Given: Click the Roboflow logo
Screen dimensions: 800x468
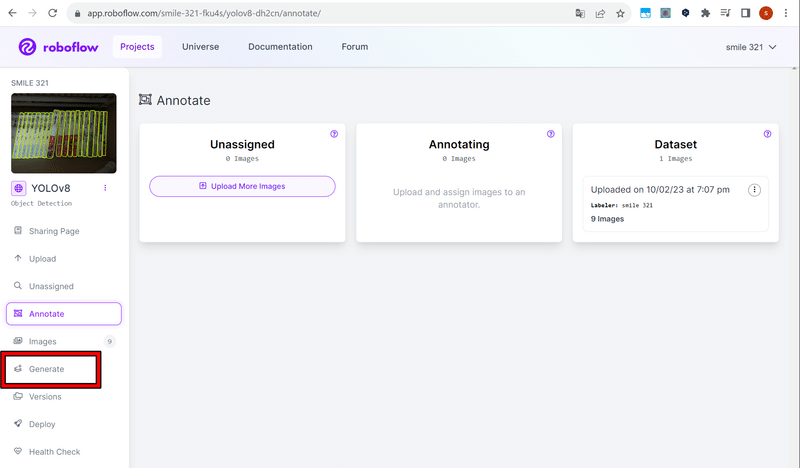Looking at the screenshot, I should coord(58,47).
